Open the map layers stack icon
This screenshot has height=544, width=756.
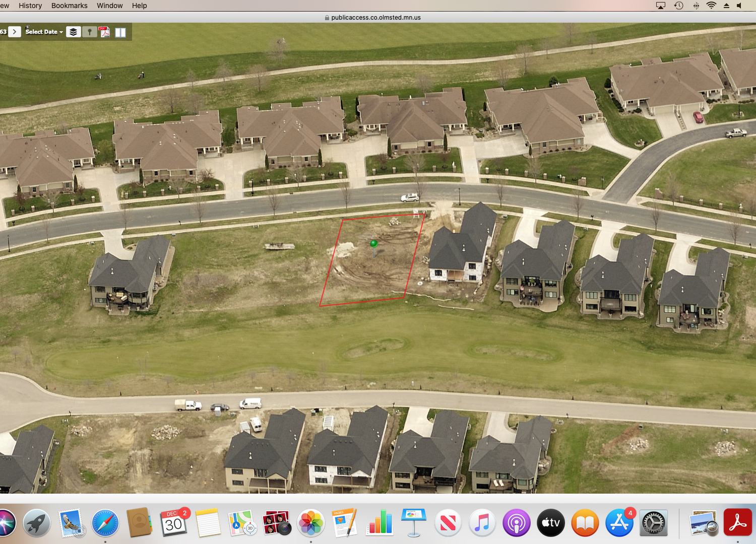point(74,32)
